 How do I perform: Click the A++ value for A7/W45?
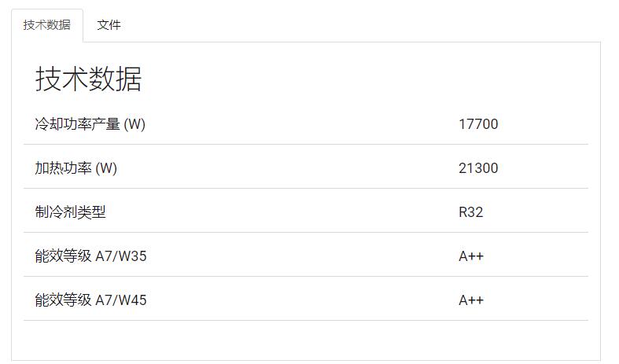point(471,300)
